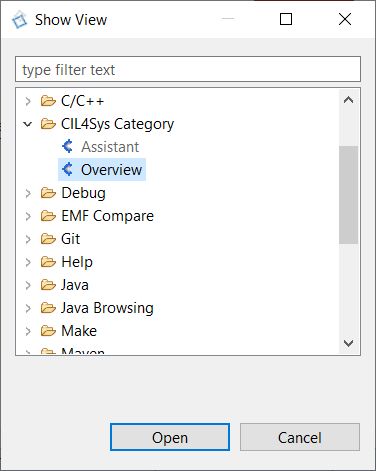Click the Overview view icon
376x471 pixels.
[x=68, y=169]
